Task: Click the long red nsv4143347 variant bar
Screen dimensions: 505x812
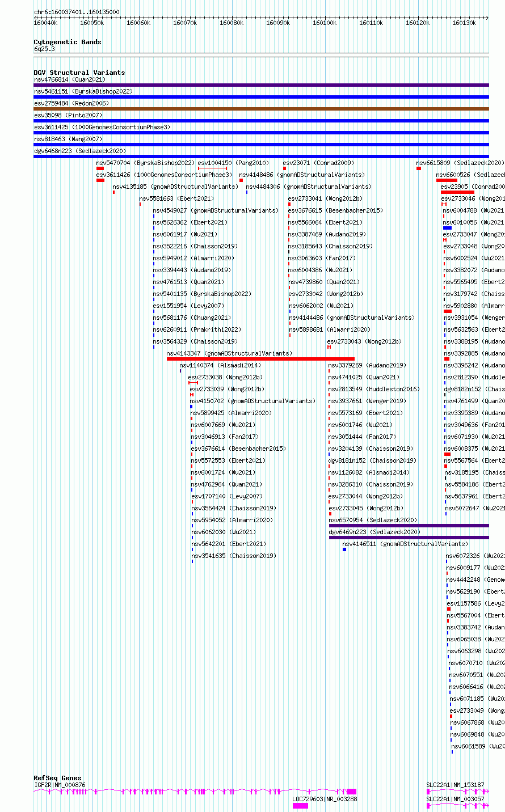Action: point(260,359)
